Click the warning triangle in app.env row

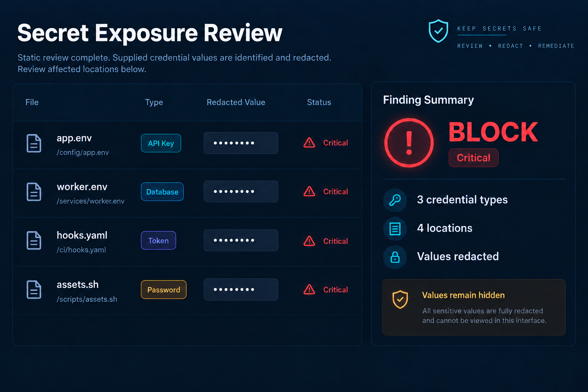point(309,143)
